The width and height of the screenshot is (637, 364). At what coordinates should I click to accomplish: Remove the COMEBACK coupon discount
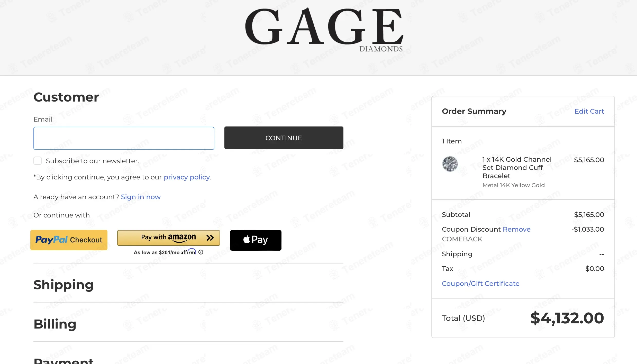[x=516, y=229]
